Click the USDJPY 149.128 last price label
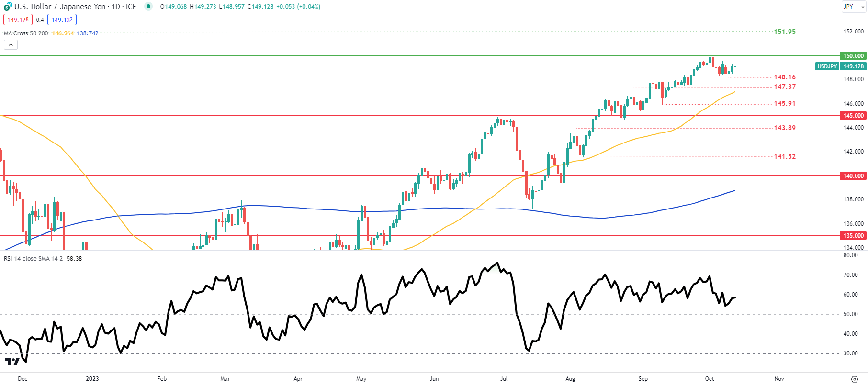868x385 pixels. (841, 66)
